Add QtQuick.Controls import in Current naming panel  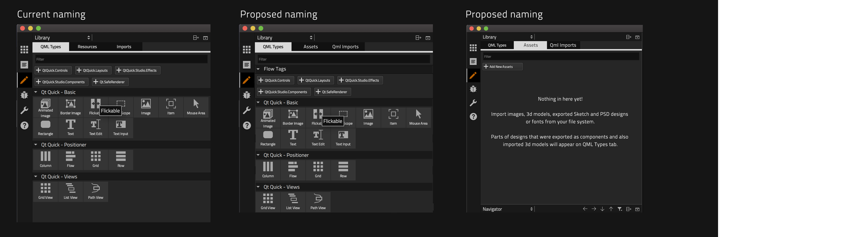pyautogui.click(x=53, y=71)
